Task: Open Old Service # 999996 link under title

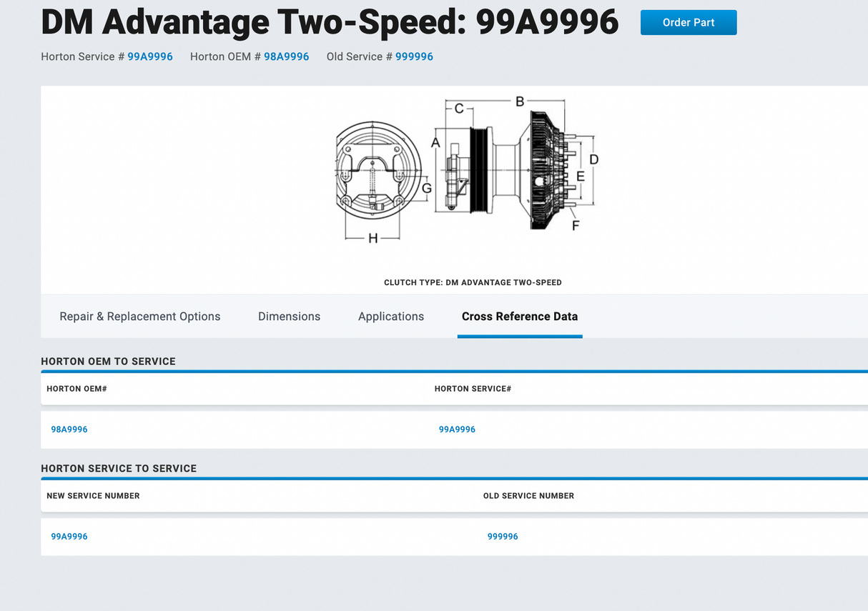Action: pos(414,56)
